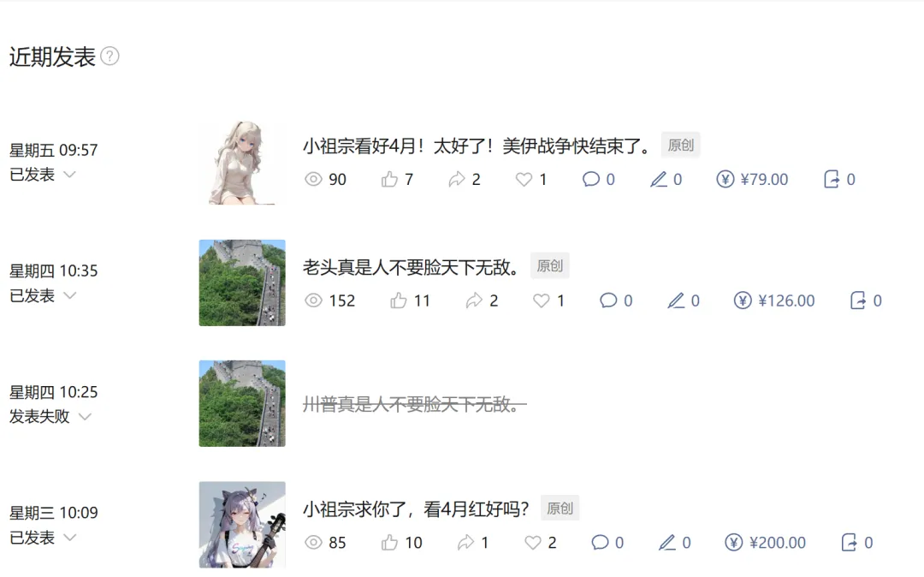Expand 发表失败 dropdown for Thursday 10:25
Screen dimensions: 924x577
tap(85, 417)
